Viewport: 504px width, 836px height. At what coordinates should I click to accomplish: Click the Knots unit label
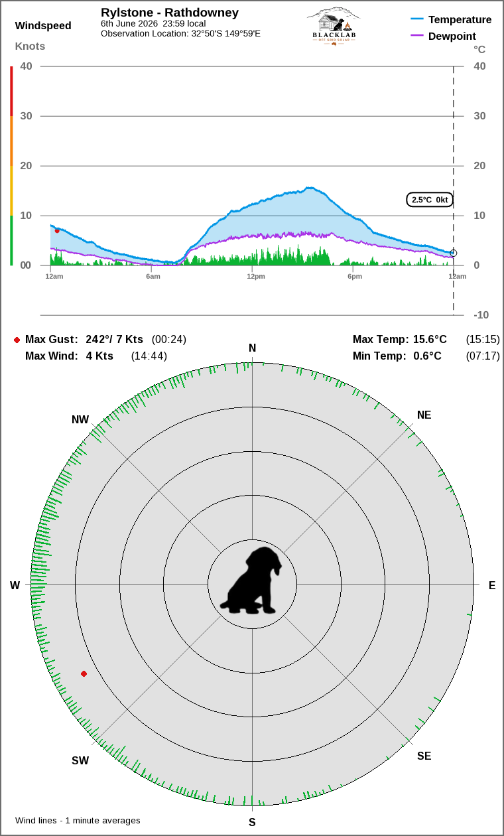point(30,46)
